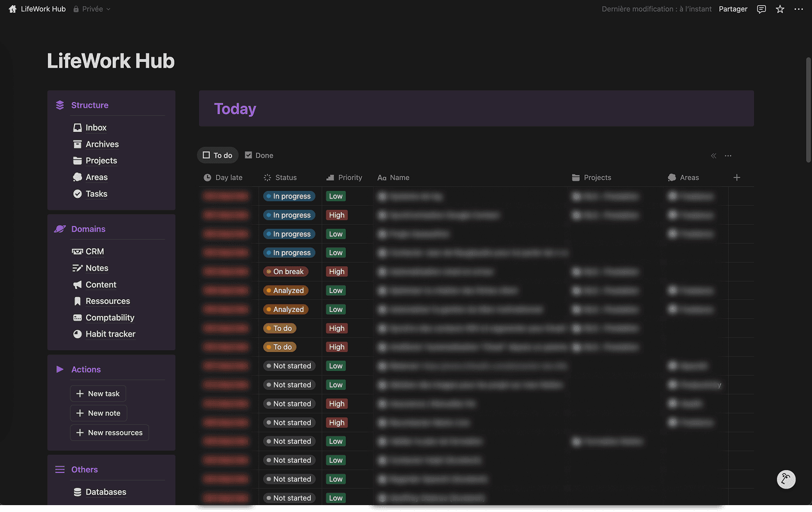Open Archives page link
The width and height of the screenshot is (812, 512).
click(x=102, y=144)
